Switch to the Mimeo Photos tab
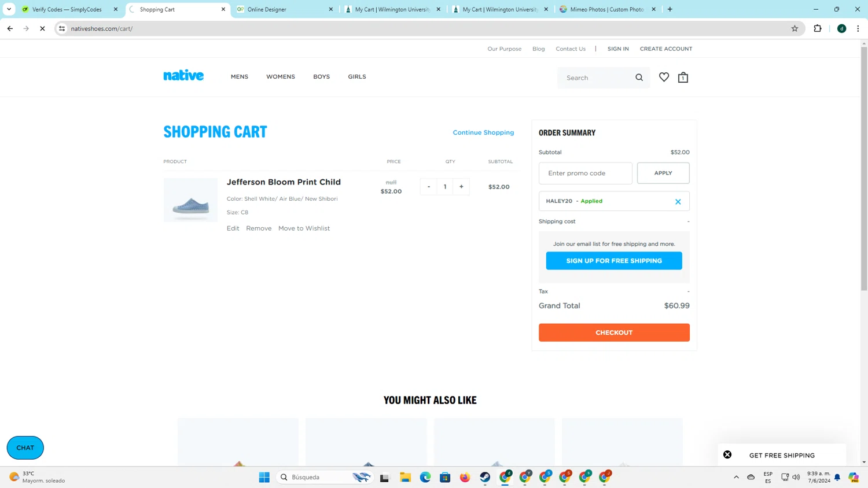 [606, 9]
